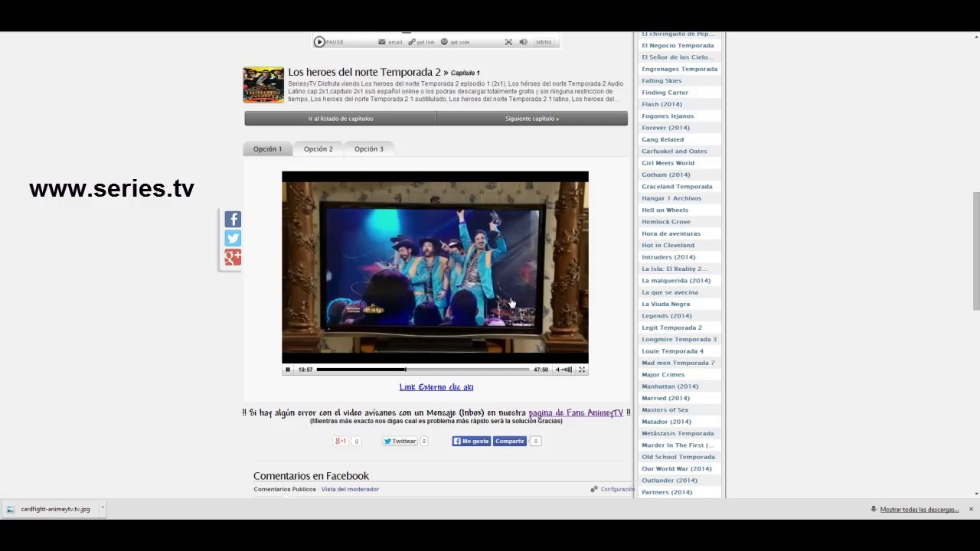Open Legends (2014) in the series list
The image size is (980, 551).
click(x=666, y=316)
